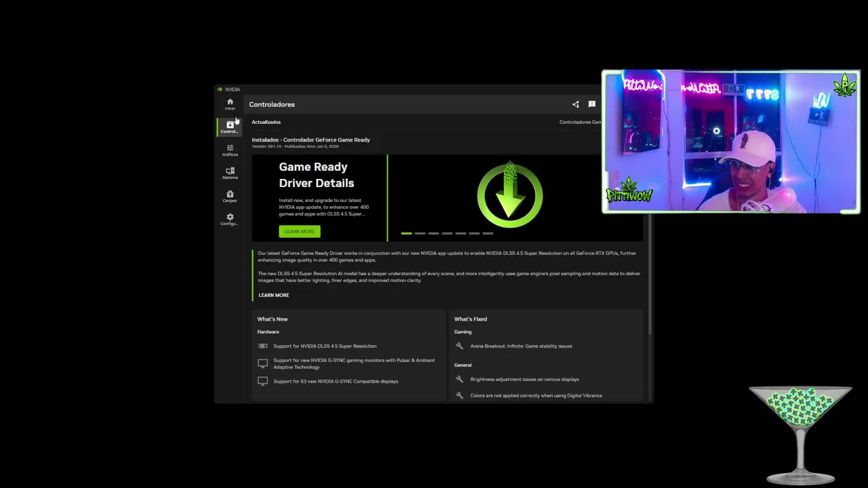Viewport: 868px width, 488px height.
Task: Click the GPU icon beside DLSS 4.5 support
Action: point(263,346)
